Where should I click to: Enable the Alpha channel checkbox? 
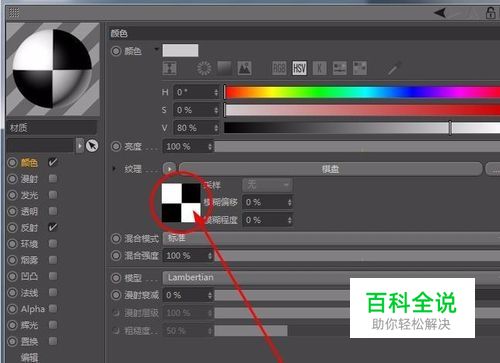point(53,309)
